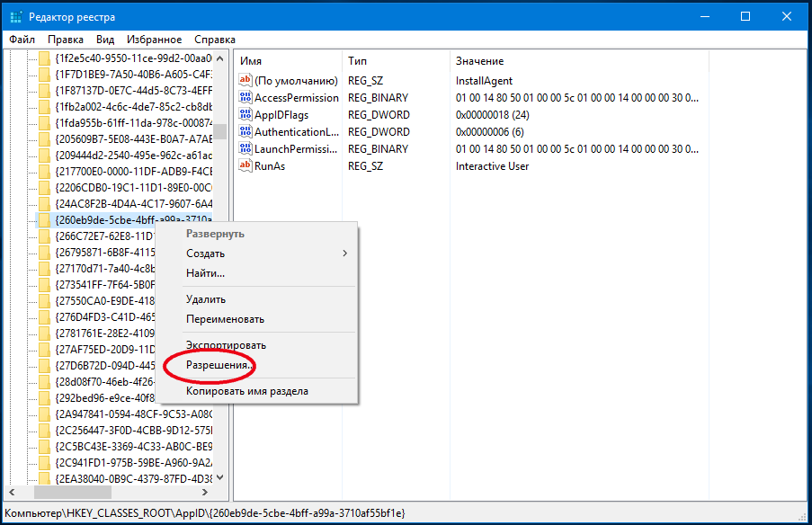Select the AccessPermission binary value icon

(245, 97)
